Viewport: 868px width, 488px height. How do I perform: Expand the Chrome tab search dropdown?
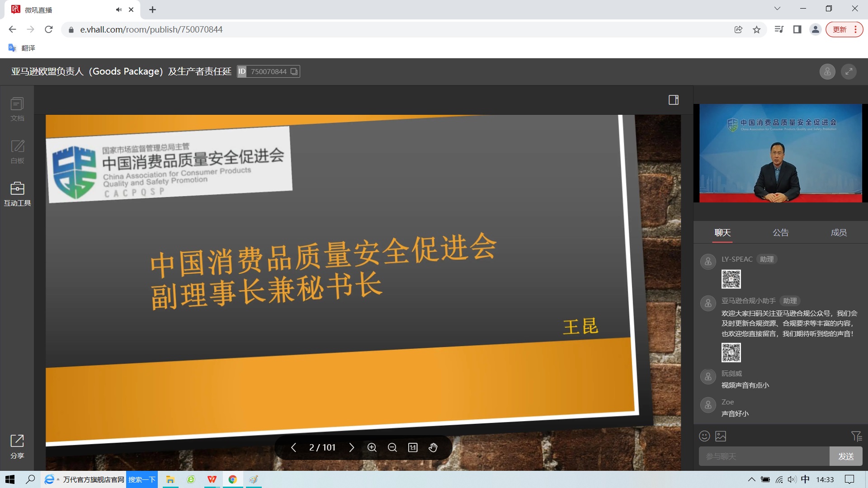coord(777,9)
